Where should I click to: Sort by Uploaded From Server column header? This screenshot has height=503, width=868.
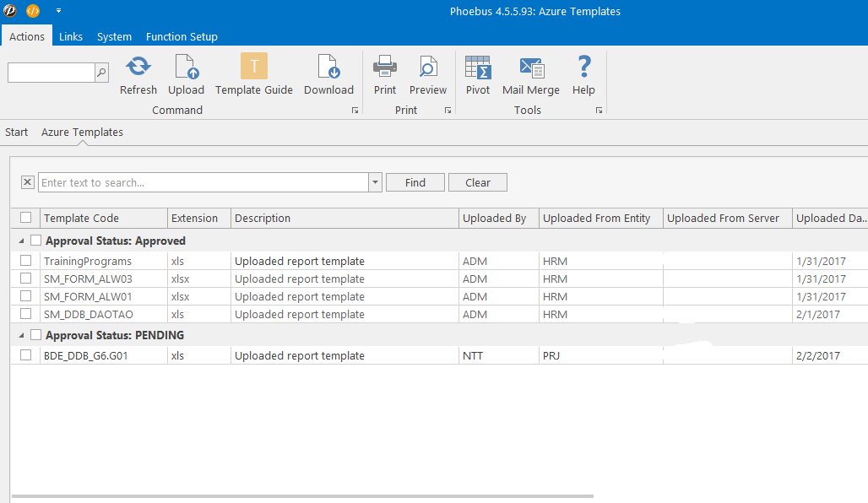coord(728,218)
